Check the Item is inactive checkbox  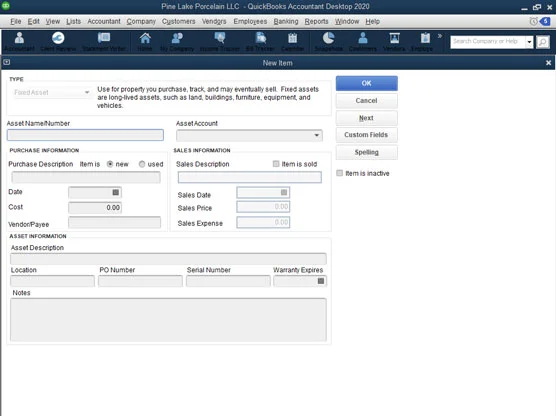point(340,173)
